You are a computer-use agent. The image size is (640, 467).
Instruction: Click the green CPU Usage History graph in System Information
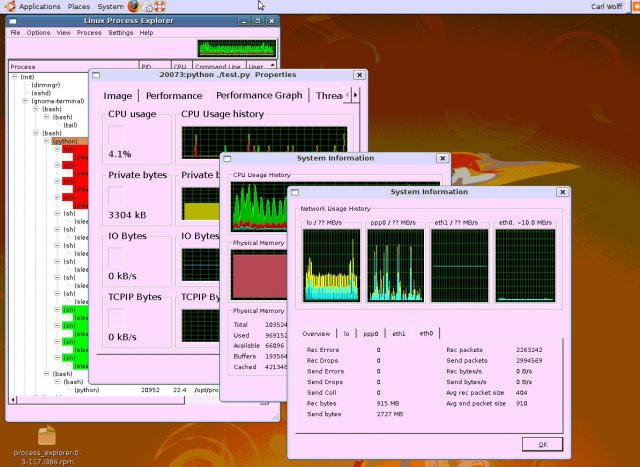(259, 207)
